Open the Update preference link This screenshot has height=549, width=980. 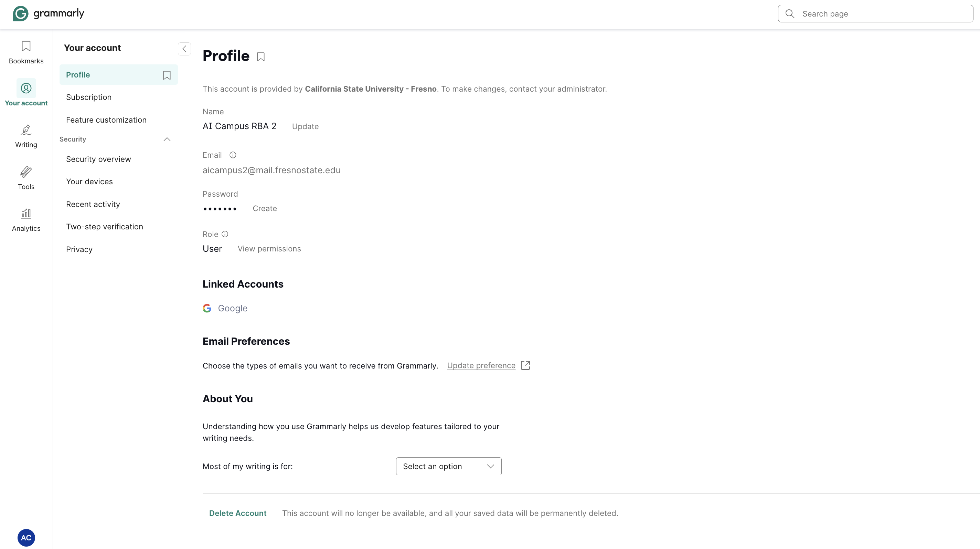point(481,365)
